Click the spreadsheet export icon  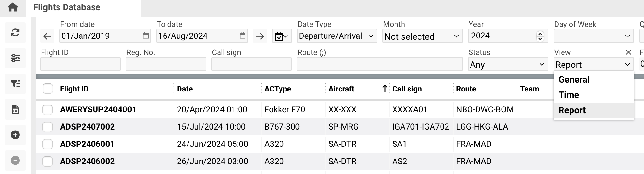click(x=15, y=109)
